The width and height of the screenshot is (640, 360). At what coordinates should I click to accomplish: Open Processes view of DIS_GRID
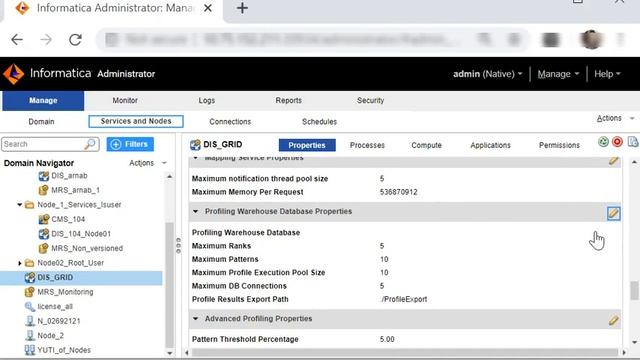click(x=367, y=145)
